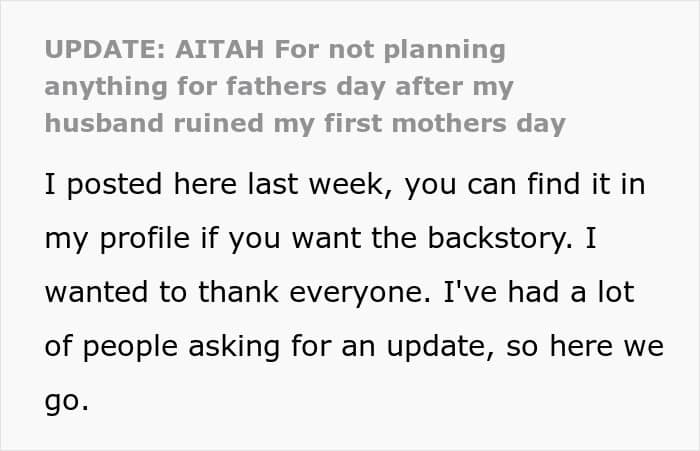Viewport: 700px width, 451px height.
Task: Click the word "backstory" in the text
Action: tap(500, 238)
